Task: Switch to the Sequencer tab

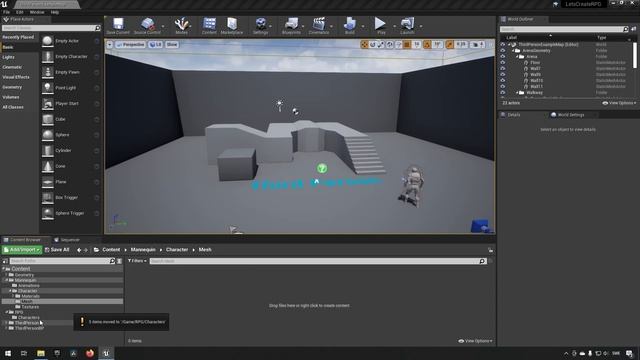Action: click(67, 240)
